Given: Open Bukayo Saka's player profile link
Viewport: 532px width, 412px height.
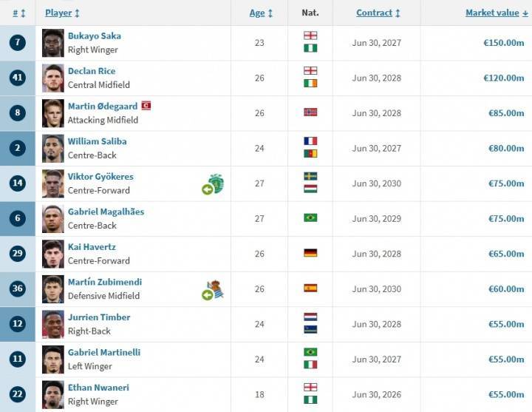Looking at the screenshot, I should (x=95, y=36).
